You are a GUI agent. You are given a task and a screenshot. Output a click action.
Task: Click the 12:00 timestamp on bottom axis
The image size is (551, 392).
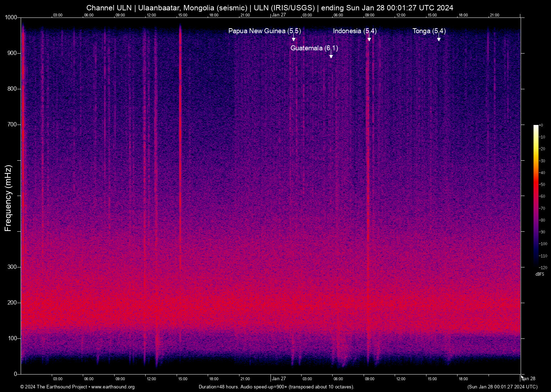point(152,379)
